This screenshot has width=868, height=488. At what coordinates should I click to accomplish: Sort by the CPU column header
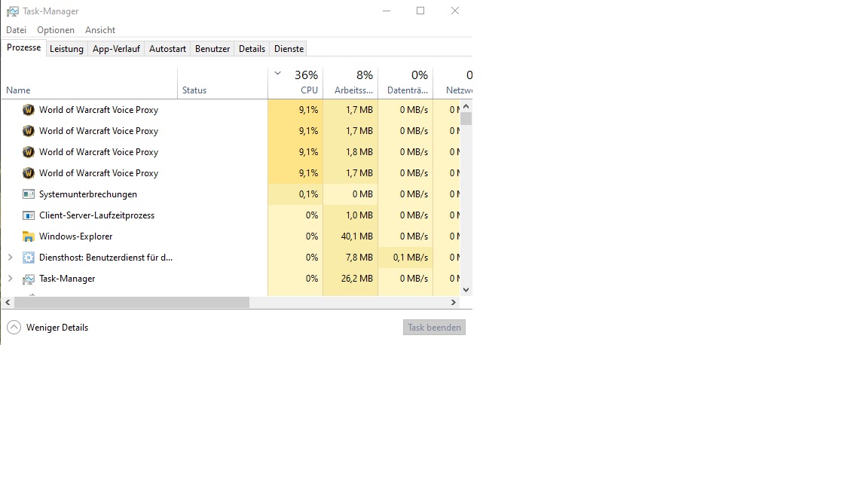point(295,83)
